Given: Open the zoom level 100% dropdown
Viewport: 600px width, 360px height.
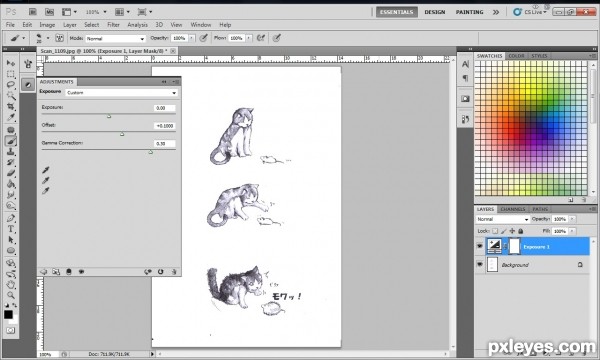Looking at the screenshot, I should 96,12.
